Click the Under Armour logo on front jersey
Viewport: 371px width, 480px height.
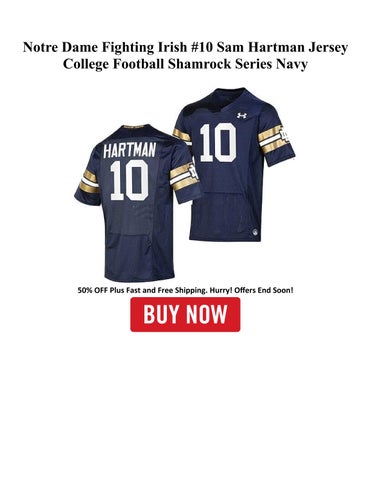pyautogui.click(x=242, y=115)
